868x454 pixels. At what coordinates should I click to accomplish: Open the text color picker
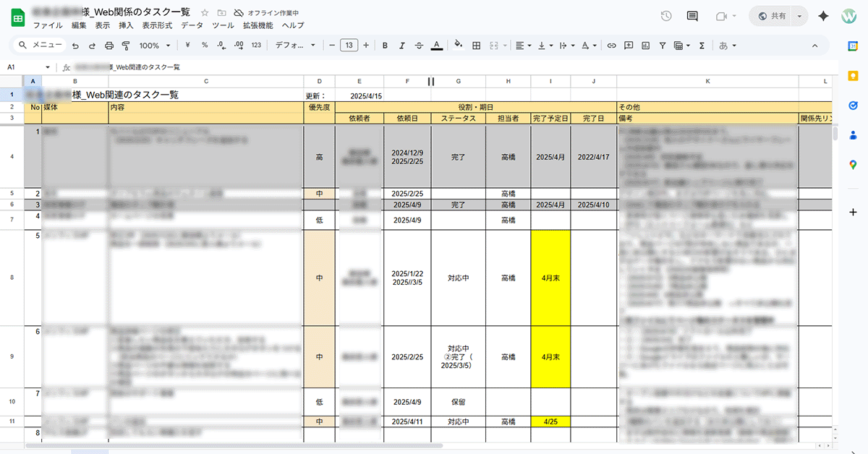pyautogui.click(x=437, y=45)
